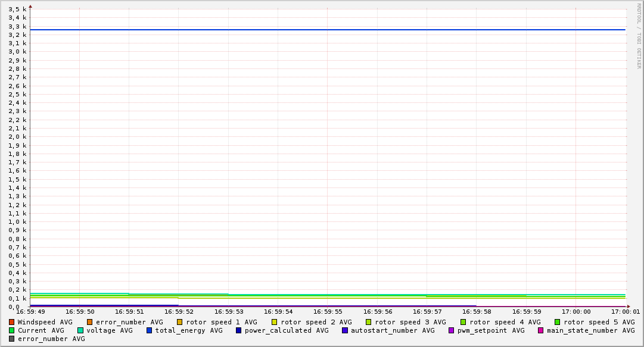The width and height of the screenshot is (644, 347).
Task: Select the 17:00:00 tick on the time axis
Action: pyautogui.click(x=575, y=311)
